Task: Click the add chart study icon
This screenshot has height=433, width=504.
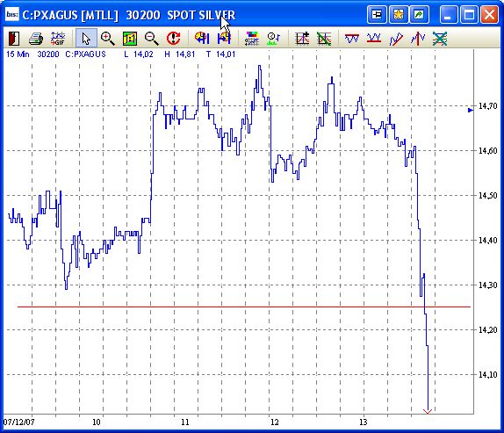Action: (302, 39)
